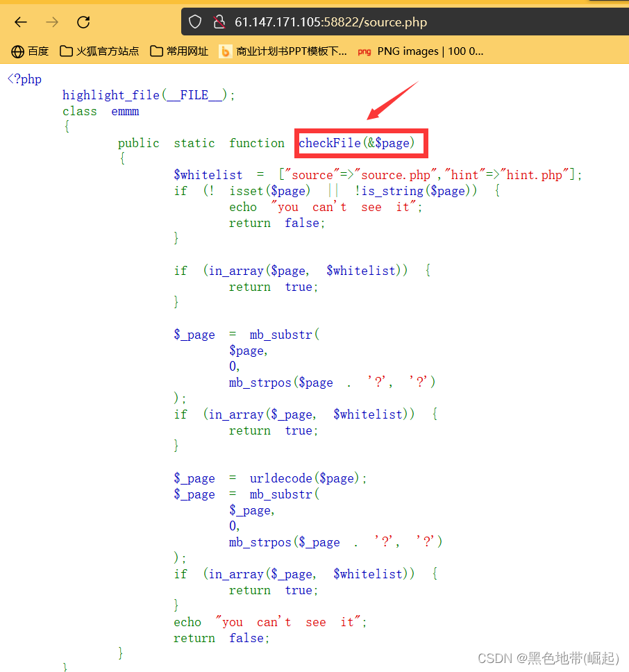The image size is (629, 672).
Task: Open the 常用网址 bookmark folder
Action: pyautogui.click(x=179, y=51)
